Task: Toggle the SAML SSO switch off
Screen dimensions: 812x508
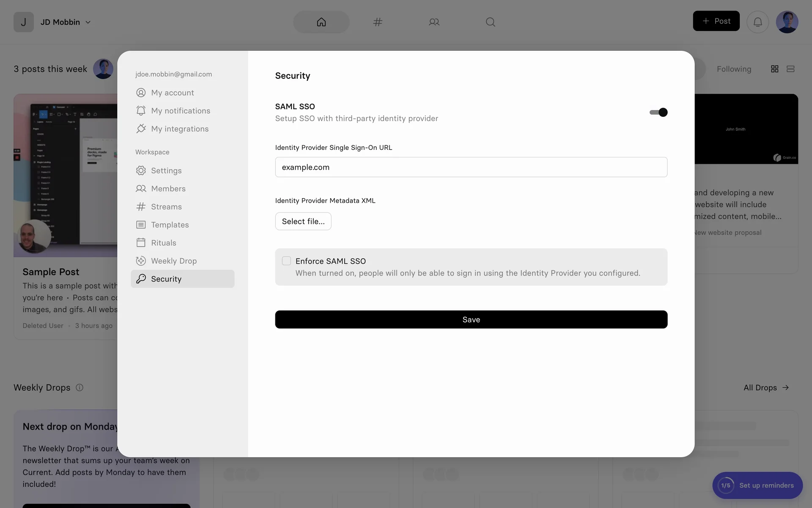Action: 658,112
